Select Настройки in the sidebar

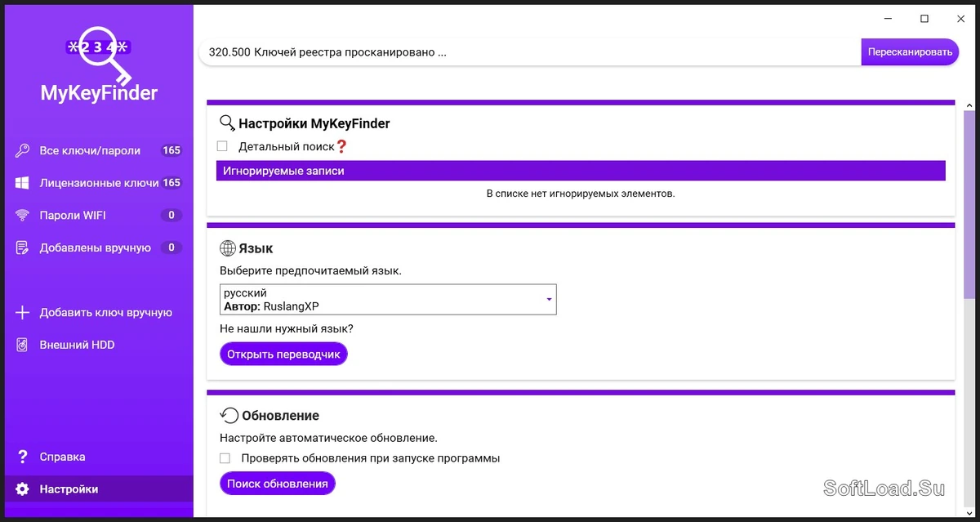(99, 489)
